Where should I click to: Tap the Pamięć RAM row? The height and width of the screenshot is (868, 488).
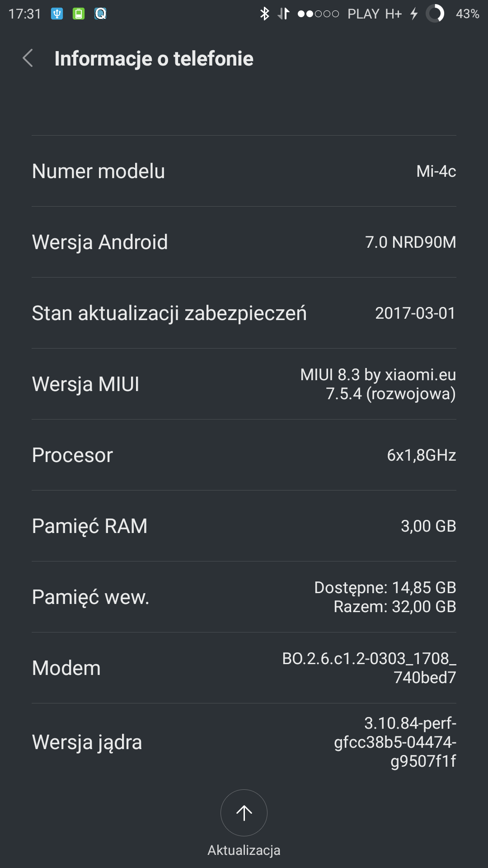coord(244,526)
